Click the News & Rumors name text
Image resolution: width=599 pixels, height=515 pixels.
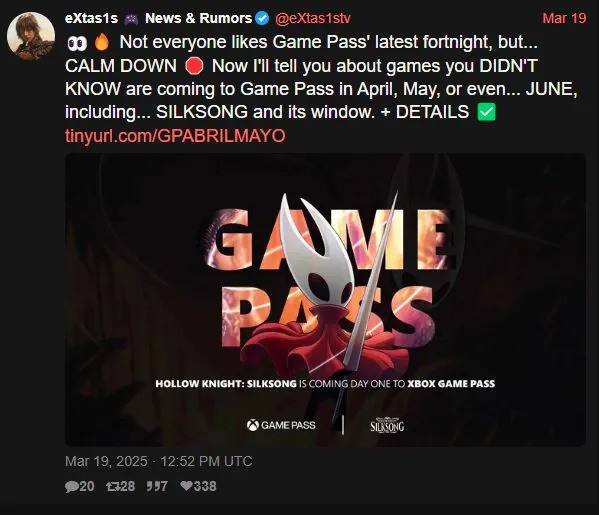click(x=198, y=18)
